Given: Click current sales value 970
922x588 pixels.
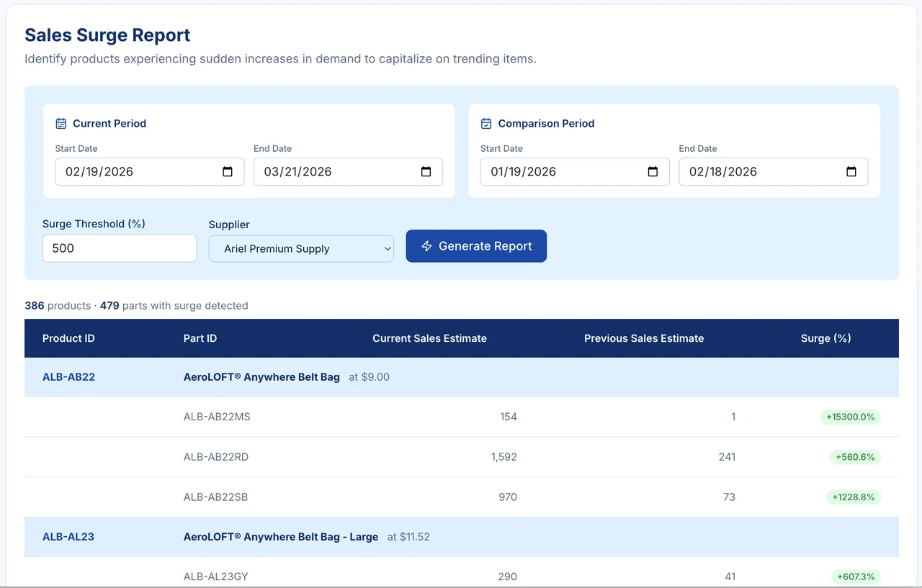Looking at the screenshot, I should (507, 497).
